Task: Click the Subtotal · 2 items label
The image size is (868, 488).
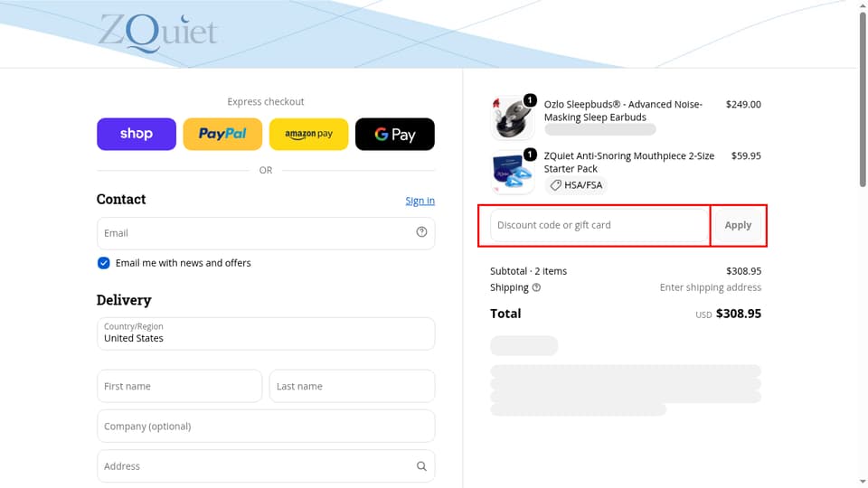Action: (x=529, y=271)
